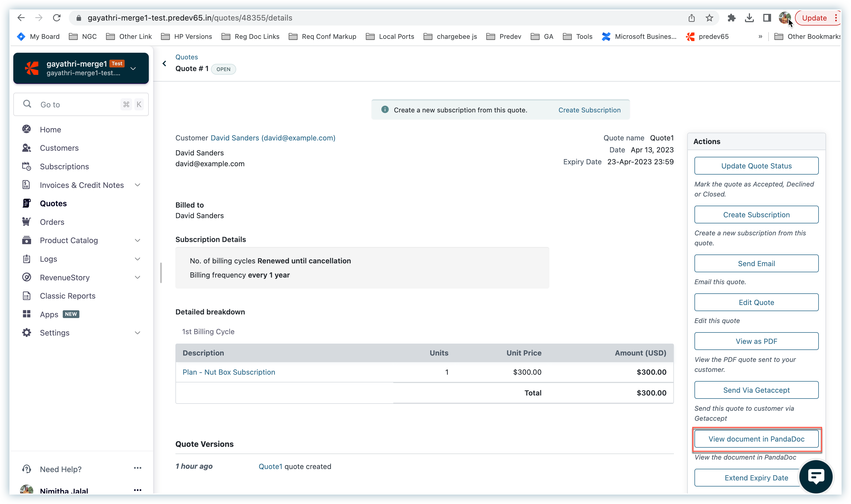This screenshot has width=851, height=504.
Task: Click the Apps grid icon in sidebar
Action: pyautogui.click(x=26, y=314)
